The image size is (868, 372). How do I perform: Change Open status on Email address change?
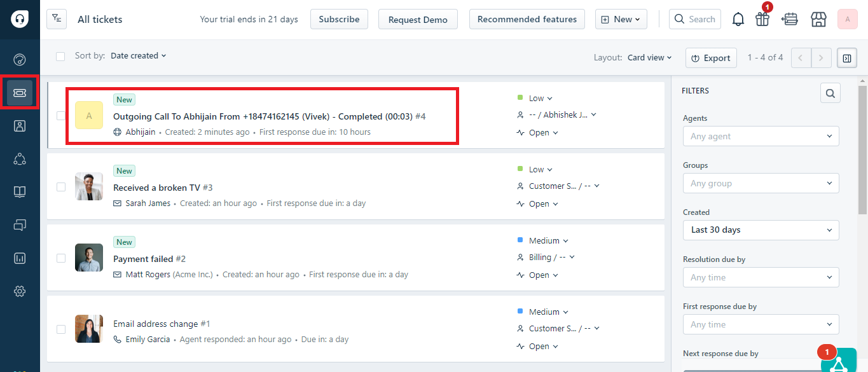537,347
